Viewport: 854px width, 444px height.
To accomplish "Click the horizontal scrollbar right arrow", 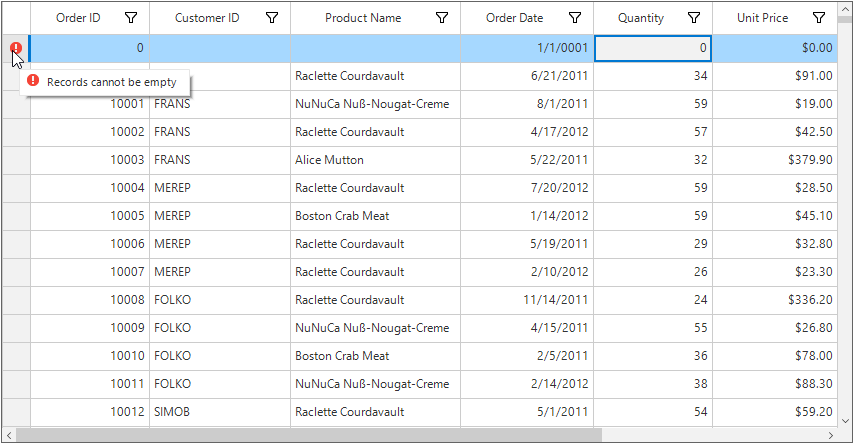I will 831,435.
